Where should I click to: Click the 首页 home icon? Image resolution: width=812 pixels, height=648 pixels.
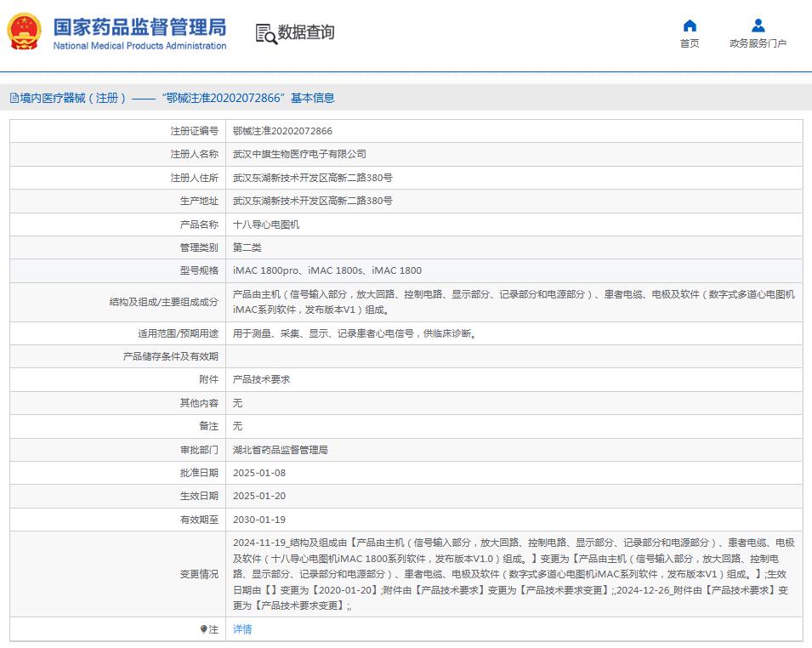pyautogui.click(x=690, y=26)
